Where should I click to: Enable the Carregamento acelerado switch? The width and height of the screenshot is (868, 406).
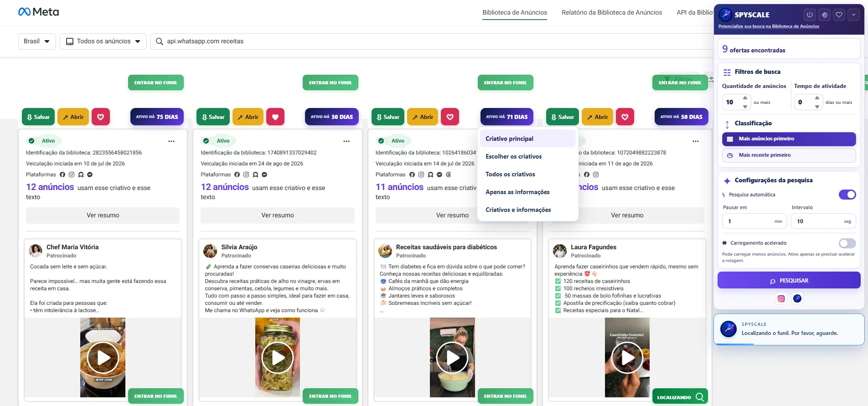click(x=847, y=243)
